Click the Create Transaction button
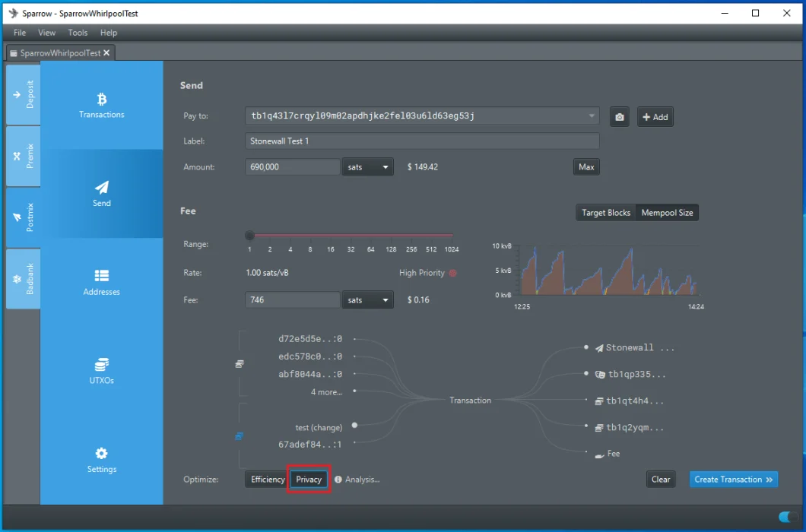This screenshot has height=532, width=806. [733, 480]
